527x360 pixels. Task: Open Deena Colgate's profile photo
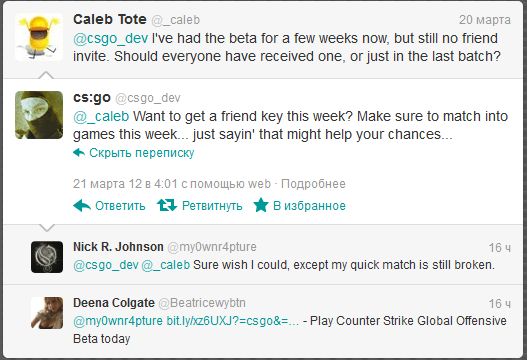pyautogui.click(x=47, y=313)
